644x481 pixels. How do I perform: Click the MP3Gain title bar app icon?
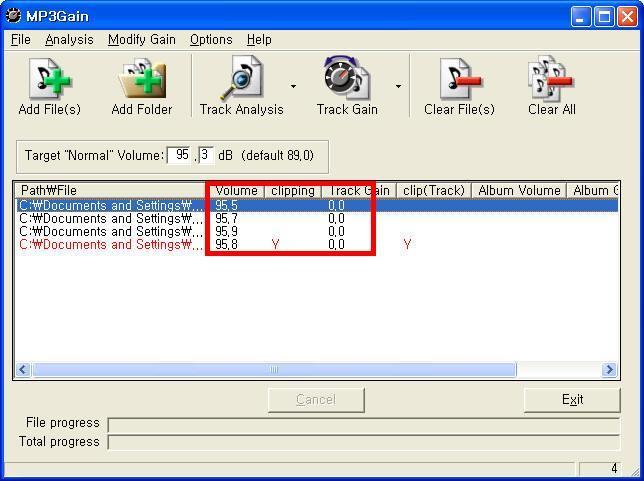tap(13, 16)
